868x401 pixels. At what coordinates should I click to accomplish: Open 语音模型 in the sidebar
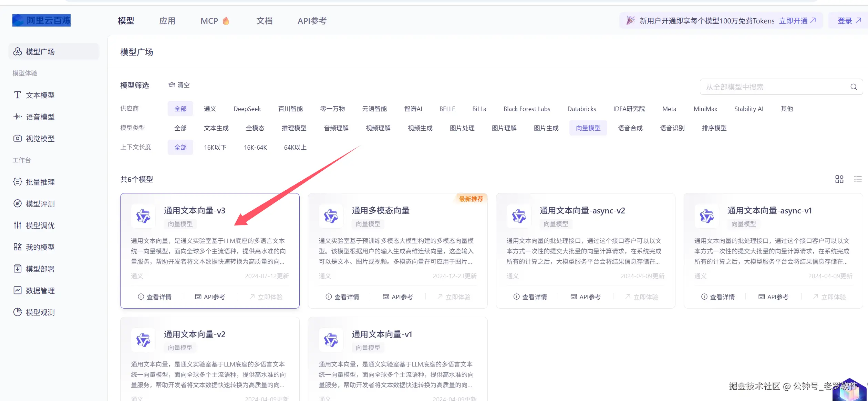pos(40,117)
